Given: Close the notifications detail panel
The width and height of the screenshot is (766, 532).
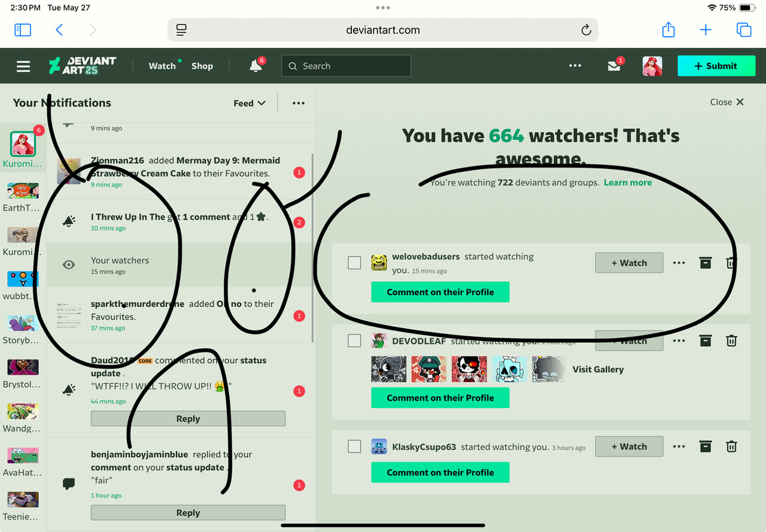Looking at the screenshot, I should coord(727,102).
